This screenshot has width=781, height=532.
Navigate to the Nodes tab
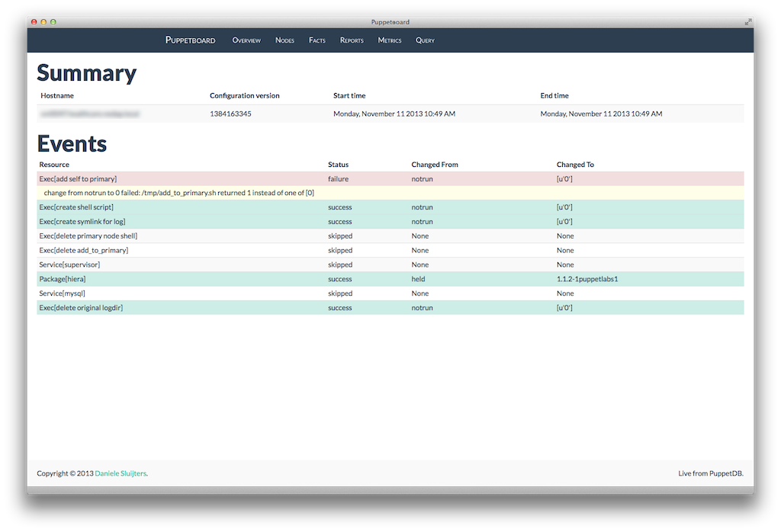(x=284, y=40)
